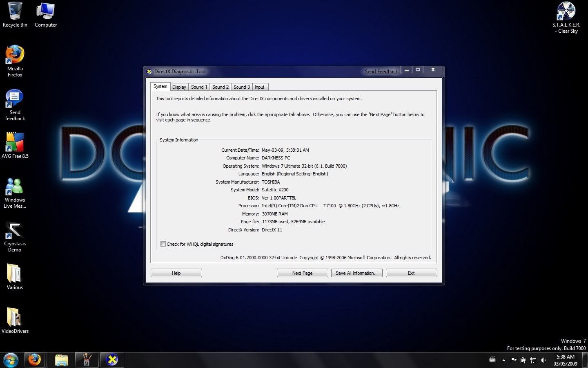Click the power plug tray icon

pos(523,360)
